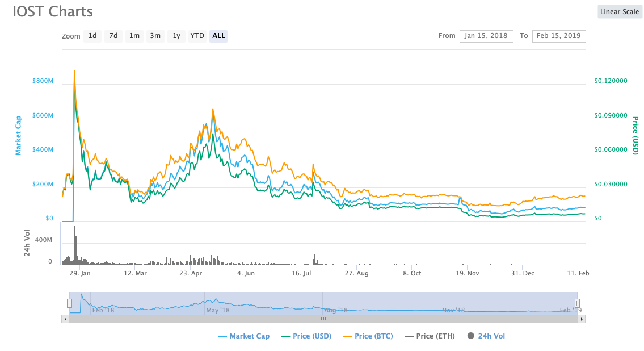
Task: Zoom chart to 1y range
Action: click(x=176, y=36)
